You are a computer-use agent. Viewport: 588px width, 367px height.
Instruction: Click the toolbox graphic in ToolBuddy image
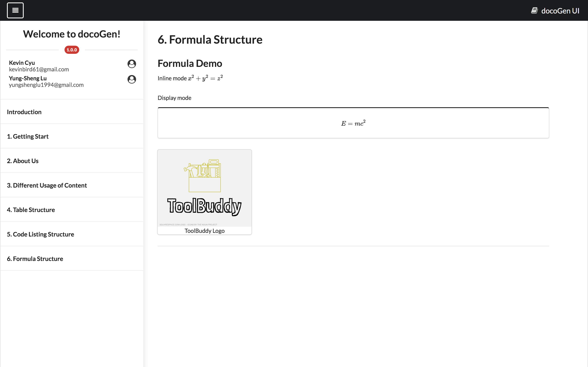(x=204, y=176)
